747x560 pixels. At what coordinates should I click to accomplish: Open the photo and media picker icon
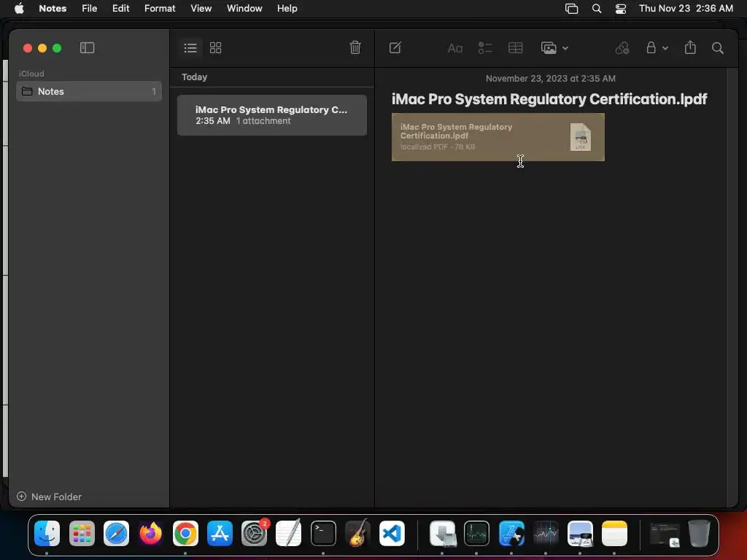pos(549,48)
